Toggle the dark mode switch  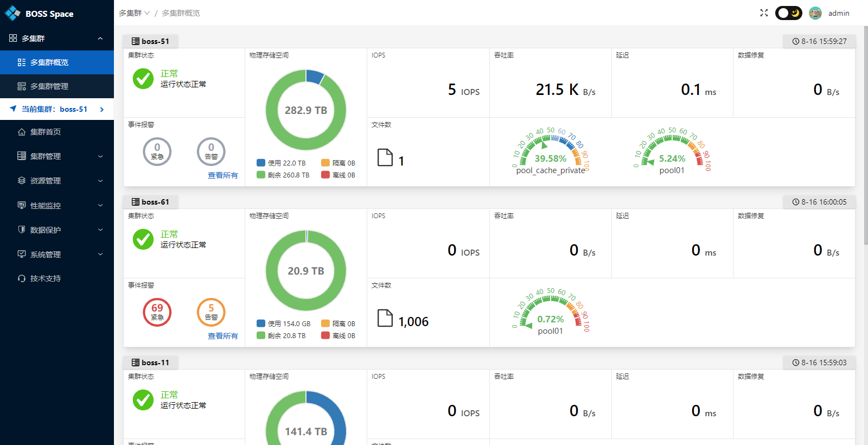tap(788, 13)
